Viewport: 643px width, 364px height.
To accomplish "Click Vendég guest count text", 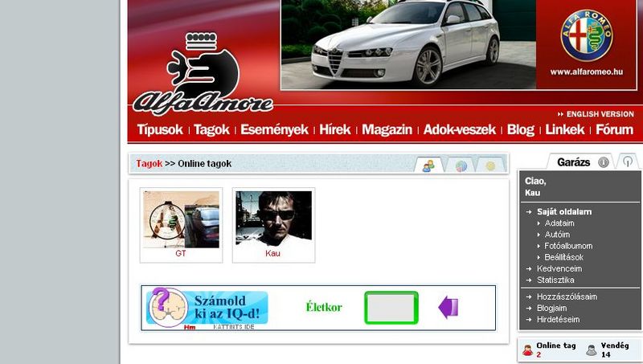I will pos(615,350).
